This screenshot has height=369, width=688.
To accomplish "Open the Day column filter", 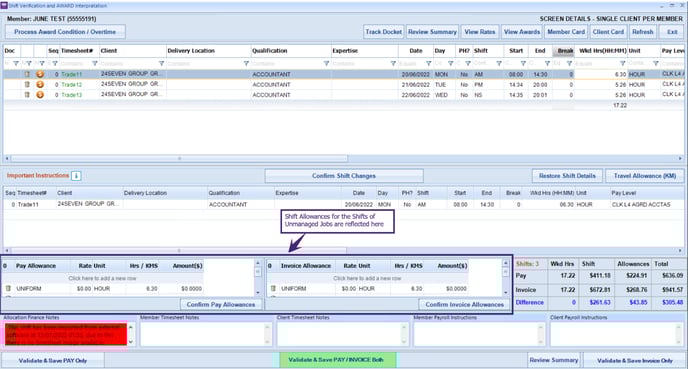I will pos(450,64).
